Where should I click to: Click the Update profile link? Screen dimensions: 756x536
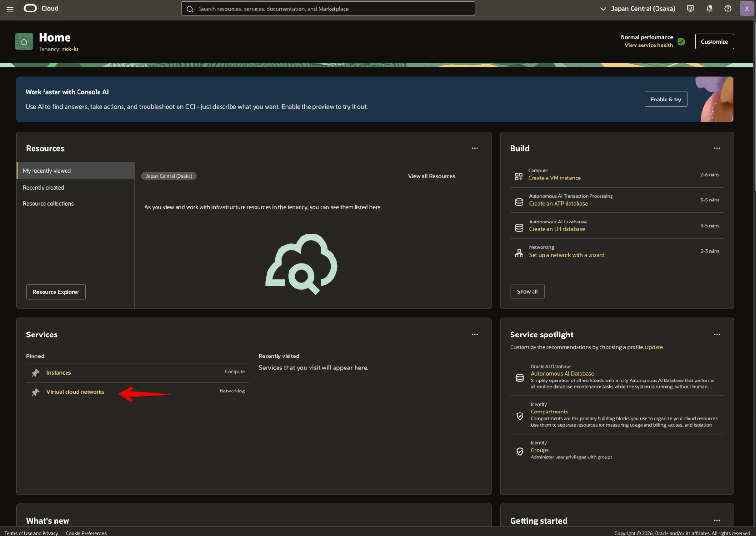click(654, 347)
